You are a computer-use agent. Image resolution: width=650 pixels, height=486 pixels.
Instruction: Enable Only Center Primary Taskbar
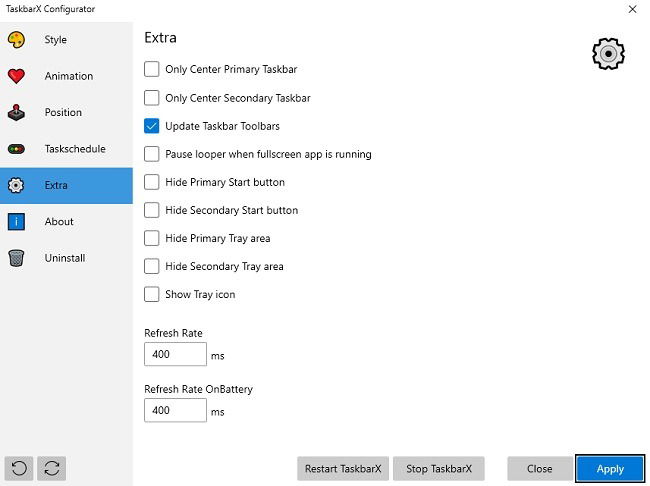tap(151, 69)
